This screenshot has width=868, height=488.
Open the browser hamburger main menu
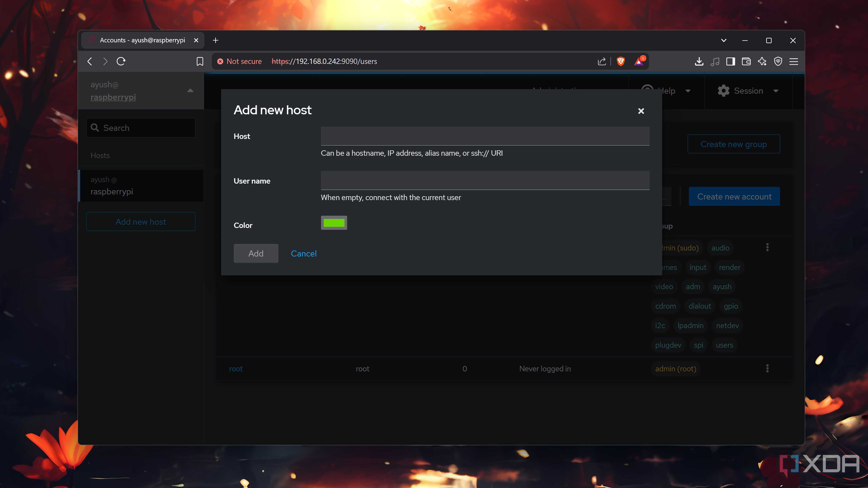coord(794,61)
